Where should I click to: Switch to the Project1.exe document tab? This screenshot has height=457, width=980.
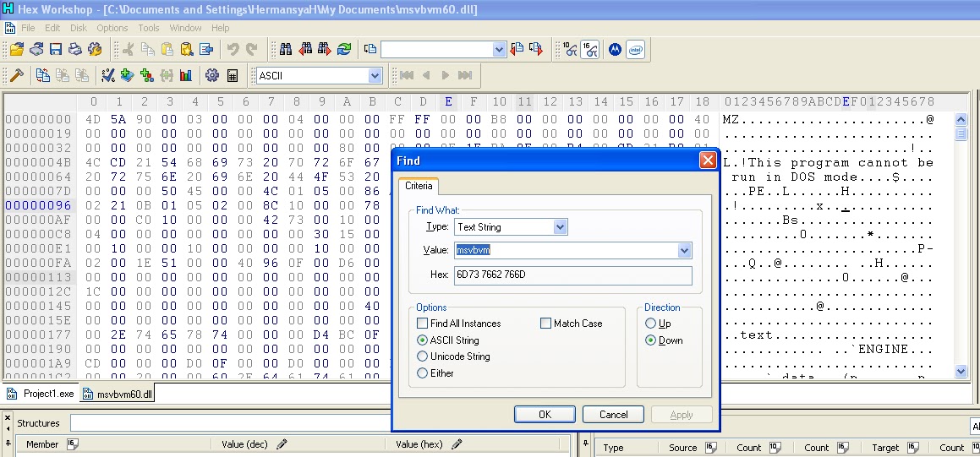point(41,394)
